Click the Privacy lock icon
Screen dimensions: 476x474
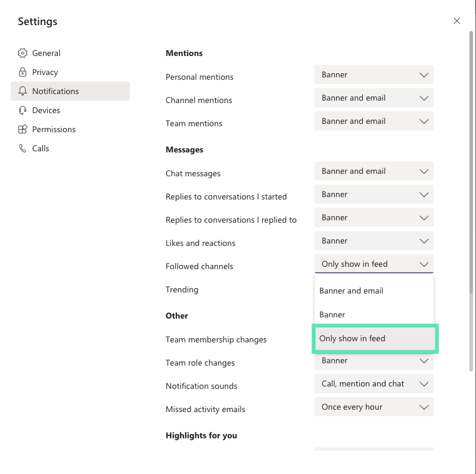[x=23, y=72]
